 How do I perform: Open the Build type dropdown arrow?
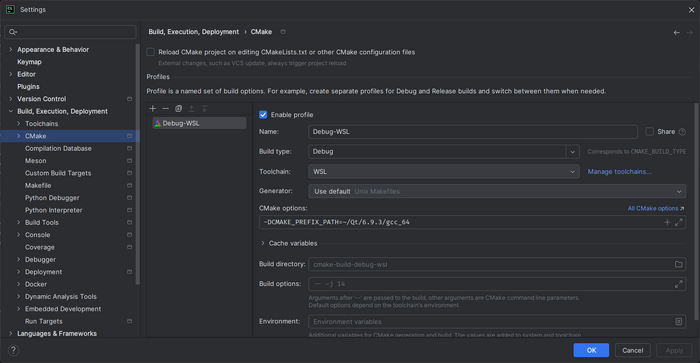click(572, 152)
